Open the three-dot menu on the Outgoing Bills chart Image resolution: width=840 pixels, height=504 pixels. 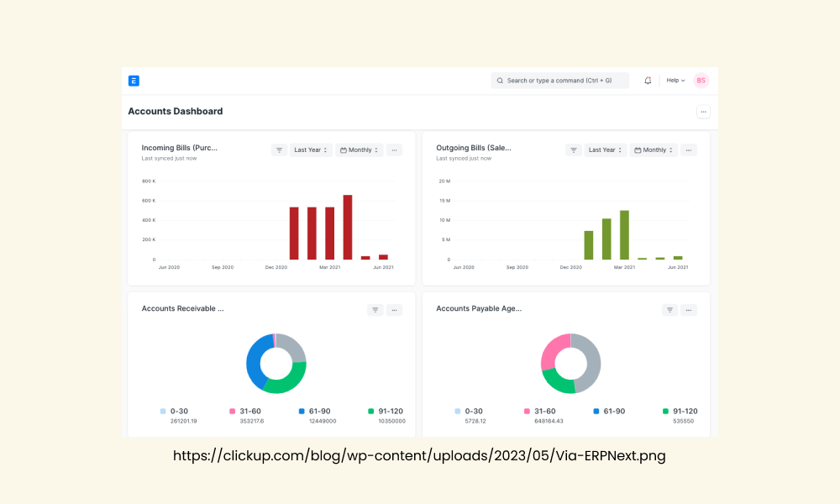tap(689, 150)
